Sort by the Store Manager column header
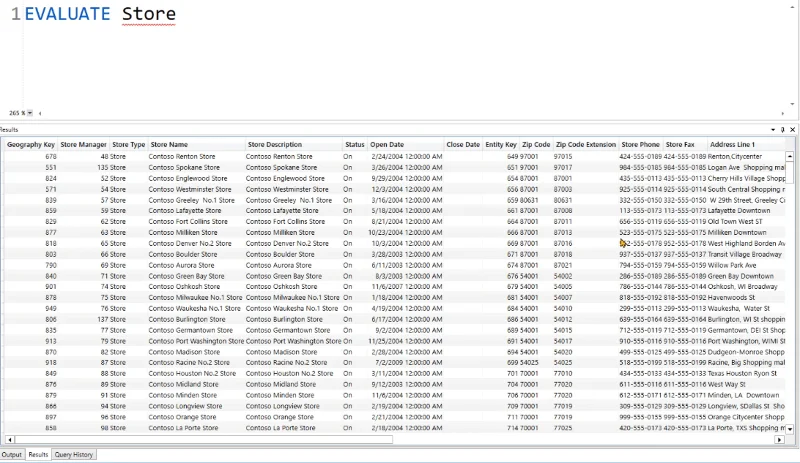 tap(83, 144)
